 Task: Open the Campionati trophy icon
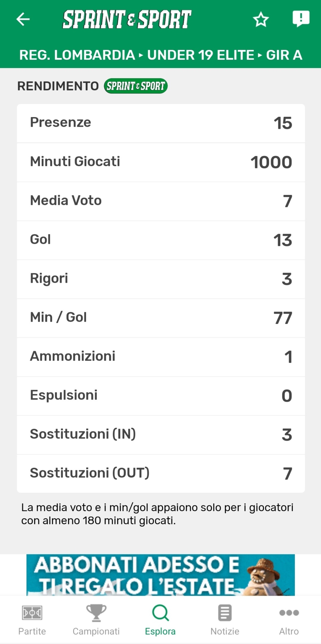coord(96,613)
